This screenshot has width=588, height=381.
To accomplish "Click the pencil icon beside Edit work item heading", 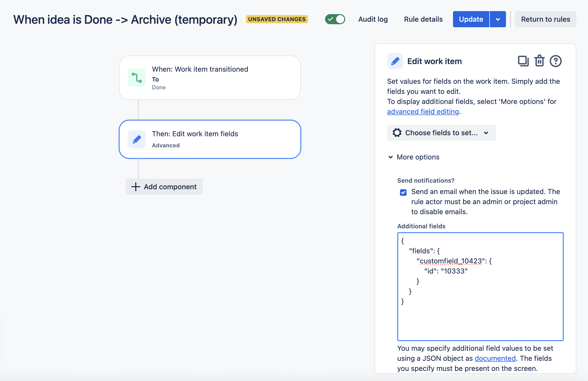I will tap(395, 61).
